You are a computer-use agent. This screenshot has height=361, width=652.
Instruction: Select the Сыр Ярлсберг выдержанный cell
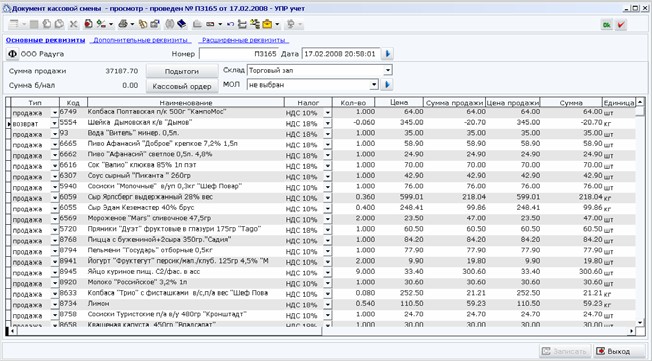click(x=186, y=197)
